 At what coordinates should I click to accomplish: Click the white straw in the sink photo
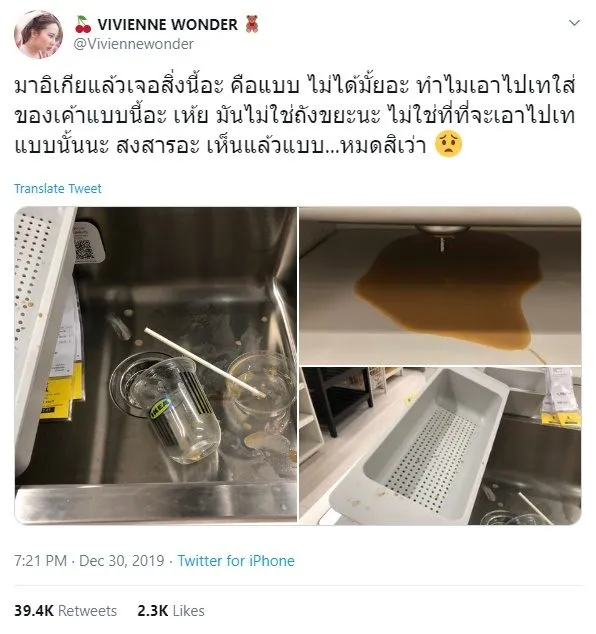(x=205, y=362)
